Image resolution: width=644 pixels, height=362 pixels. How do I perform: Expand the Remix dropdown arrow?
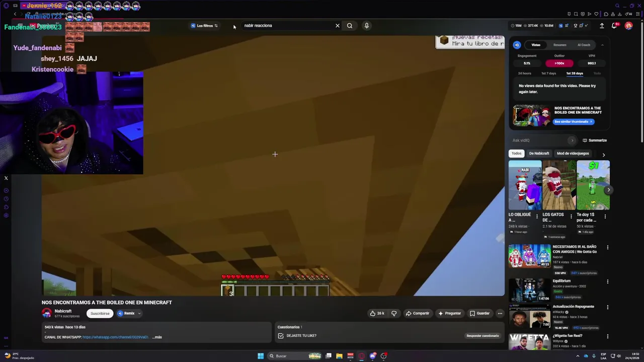click(x=139, y=314)
